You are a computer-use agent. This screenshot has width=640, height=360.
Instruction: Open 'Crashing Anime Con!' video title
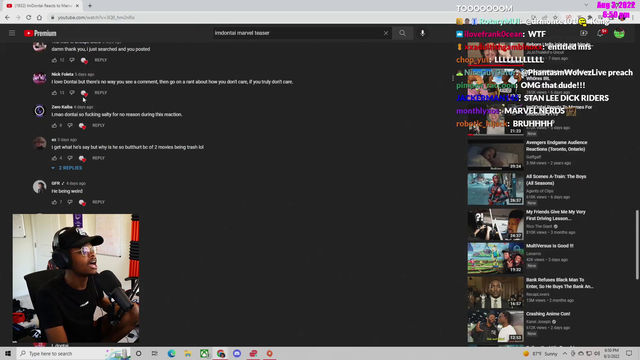coord(548,314)
